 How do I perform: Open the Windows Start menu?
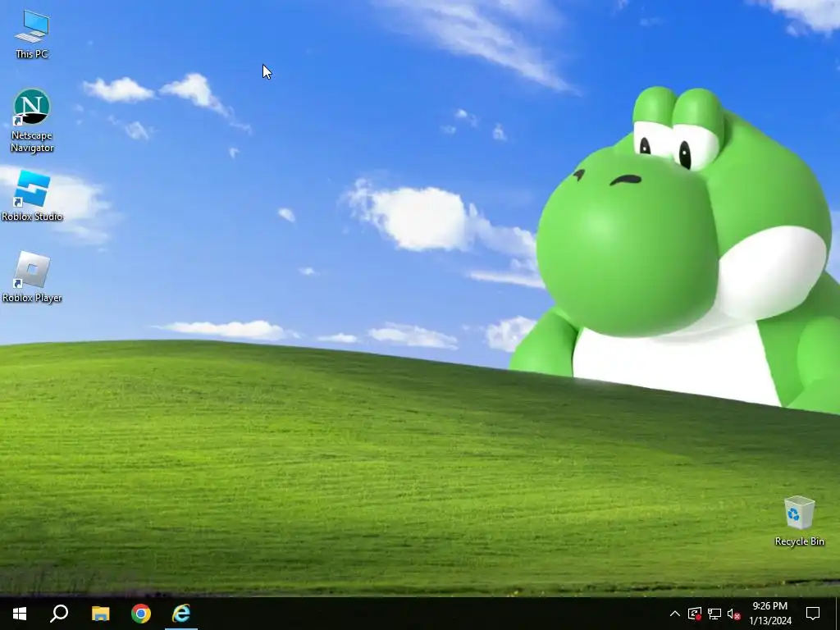20,614
